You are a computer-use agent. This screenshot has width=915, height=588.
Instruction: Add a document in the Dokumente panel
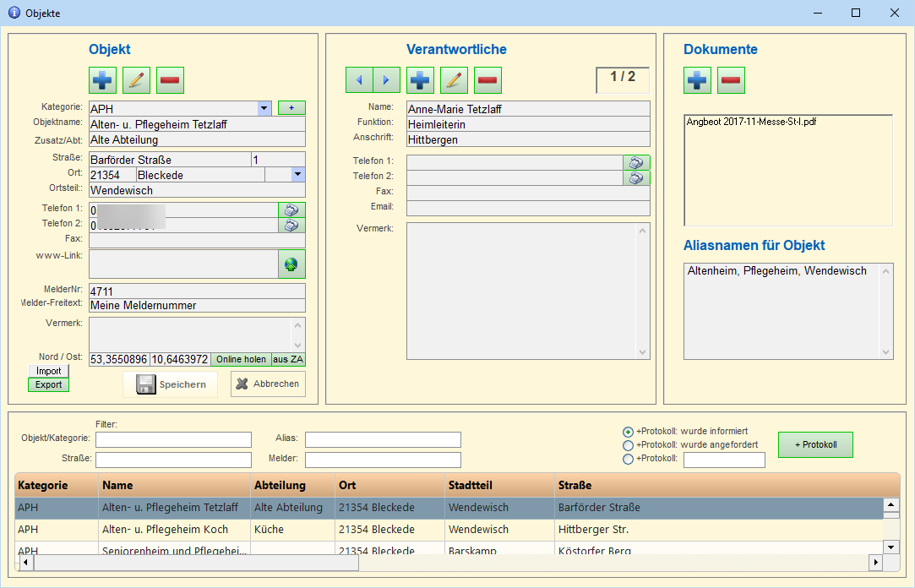coord(697,80)
